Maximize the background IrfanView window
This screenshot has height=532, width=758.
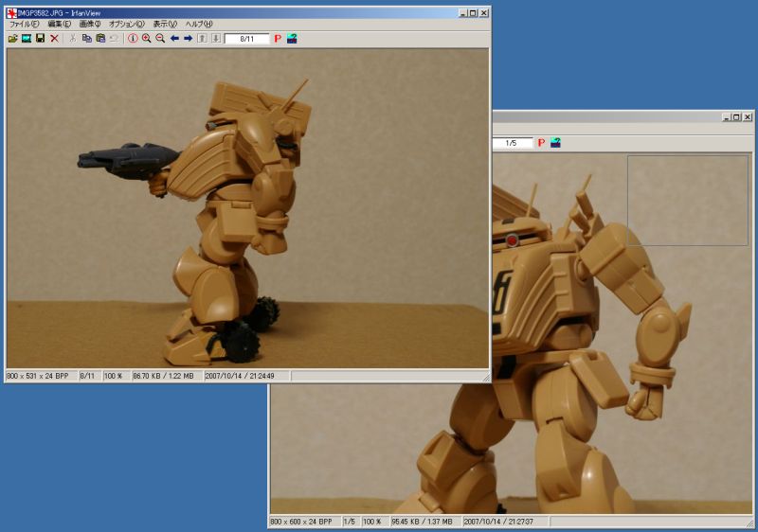[x=735, y=117]
